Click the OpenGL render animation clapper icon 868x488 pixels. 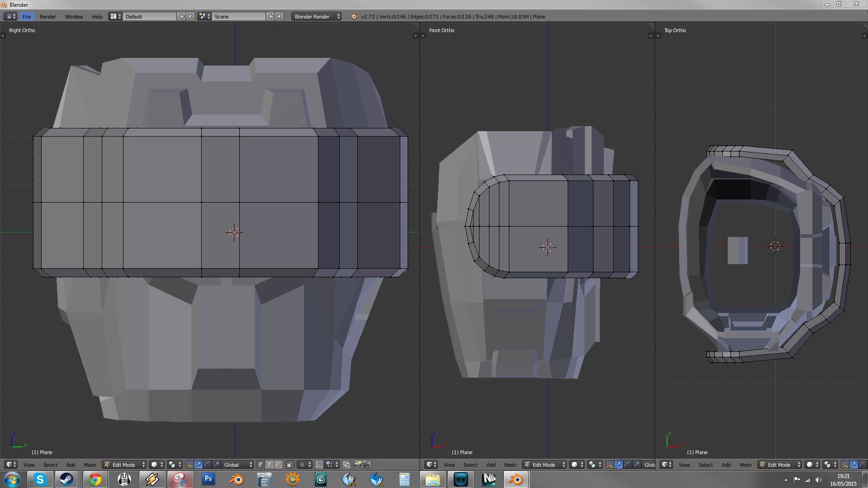click(366, 464)
